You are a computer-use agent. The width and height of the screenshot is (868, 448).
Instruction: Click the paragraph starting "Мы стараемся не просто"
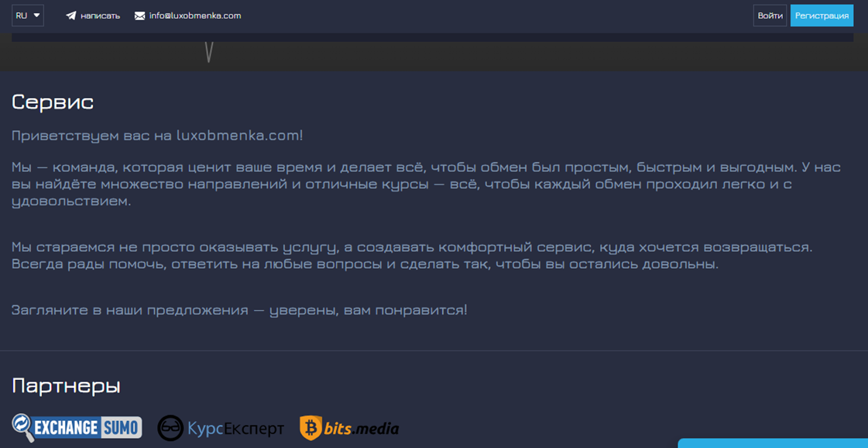click(412, 255)
